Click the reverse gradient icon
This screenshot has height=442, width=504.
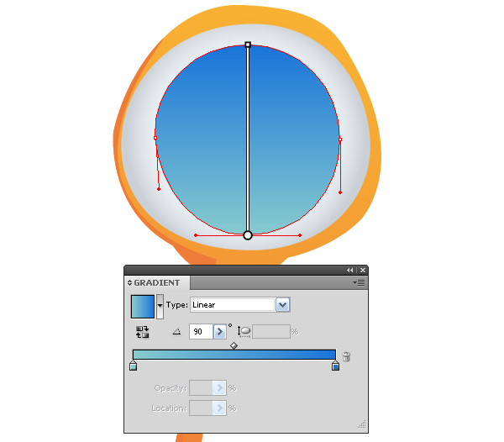coord(142,332)
